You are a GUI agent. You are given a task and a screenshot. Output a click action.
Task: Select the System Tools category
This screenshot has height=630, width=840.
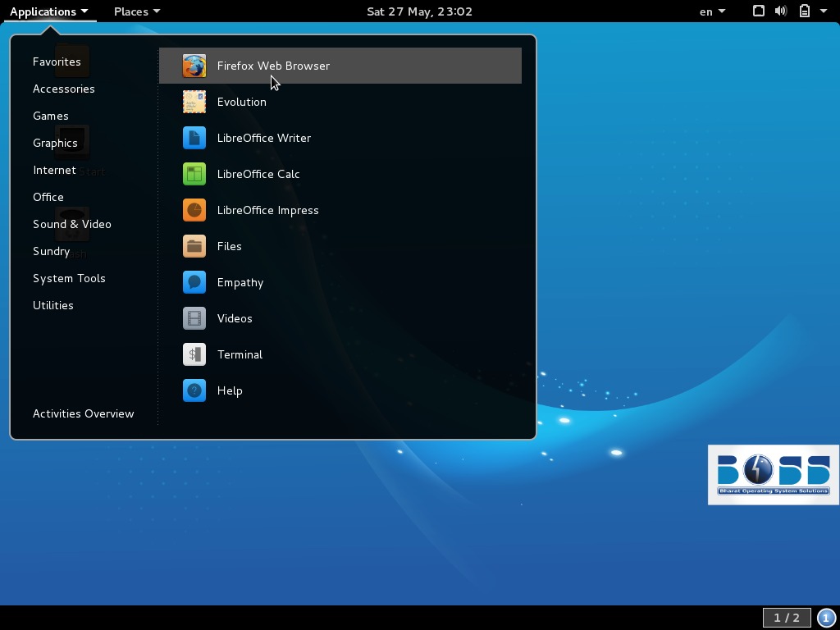[x=69, y=278]
